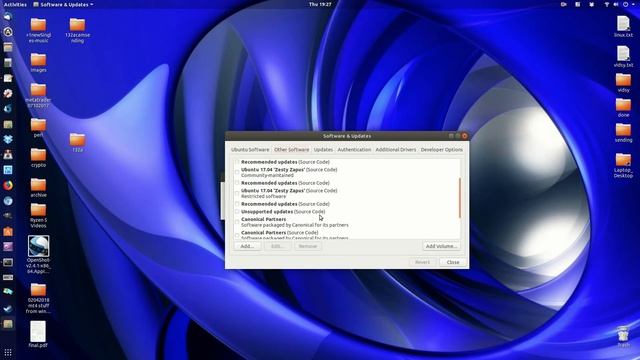Click the Revert button
This screenshot has width=640, height=360.
tap(422, 262)
